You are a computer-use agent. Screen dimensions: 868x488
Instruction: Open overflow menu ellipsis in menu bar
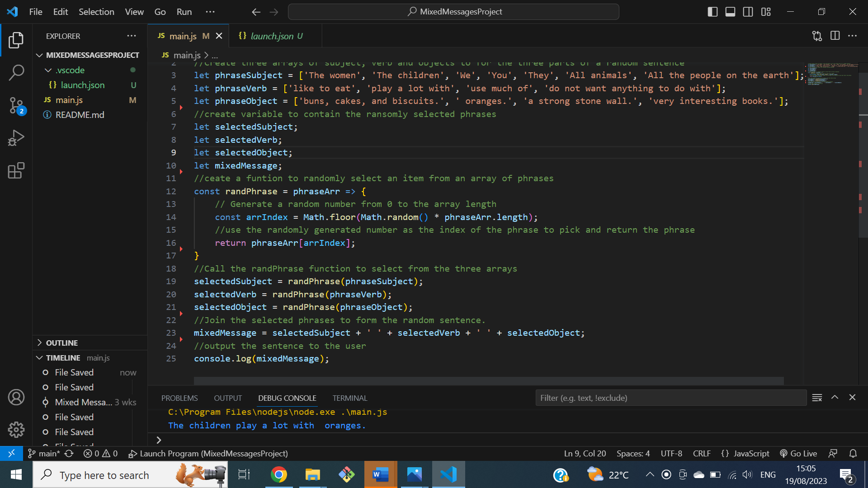point(210,12)
